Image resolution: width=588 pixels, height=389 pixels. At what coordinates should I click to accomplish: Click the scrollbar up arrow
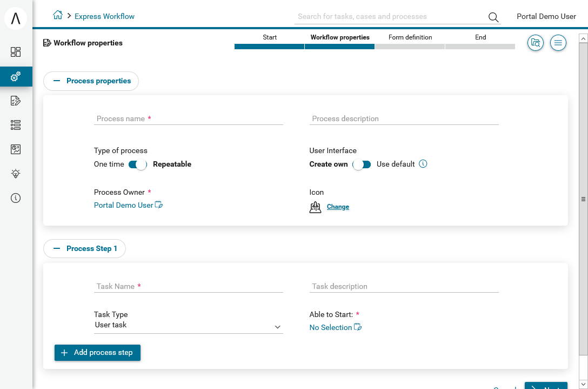click(x=583, y=38)
